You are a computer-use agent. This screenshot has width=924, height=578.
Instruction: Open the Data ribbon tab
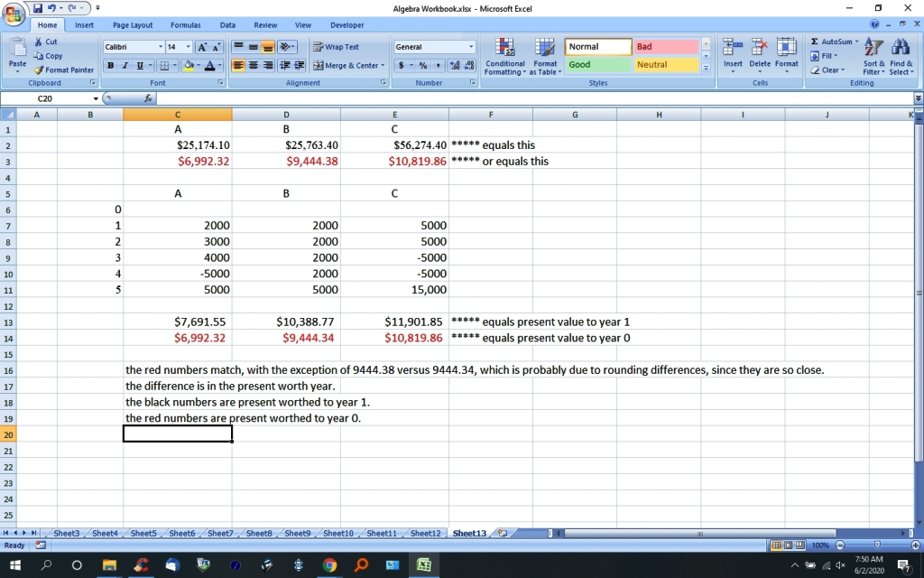[227, 24]
